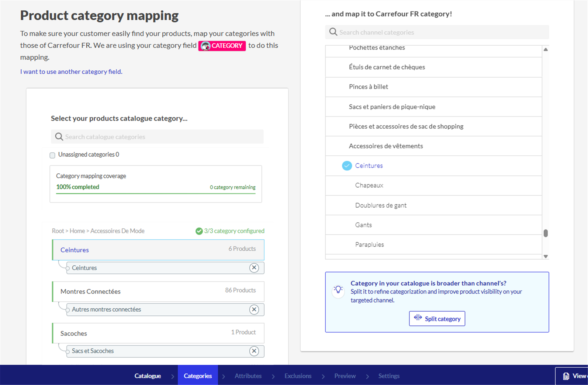The height and width of the screenshot is (385, 588).
Task: Click the pink CATEGORY field badge
Action: [x=222, y=46]
